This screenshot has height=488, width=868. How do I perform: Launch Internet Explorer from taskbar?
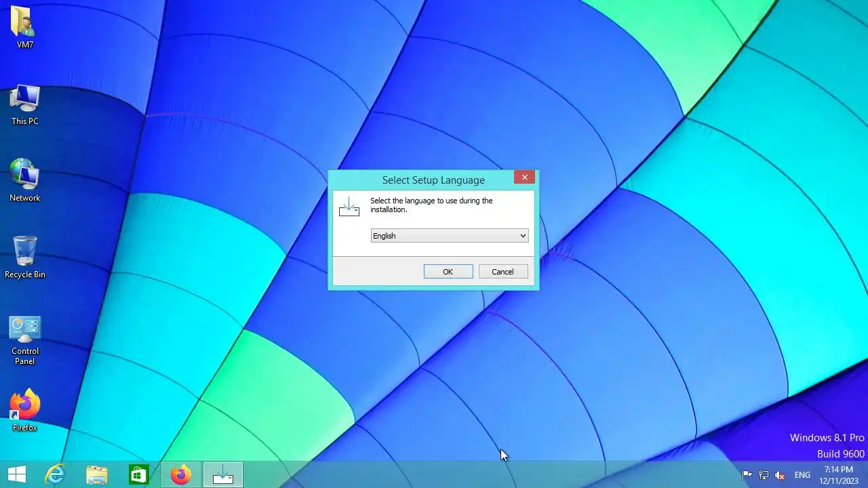[55, 474]
